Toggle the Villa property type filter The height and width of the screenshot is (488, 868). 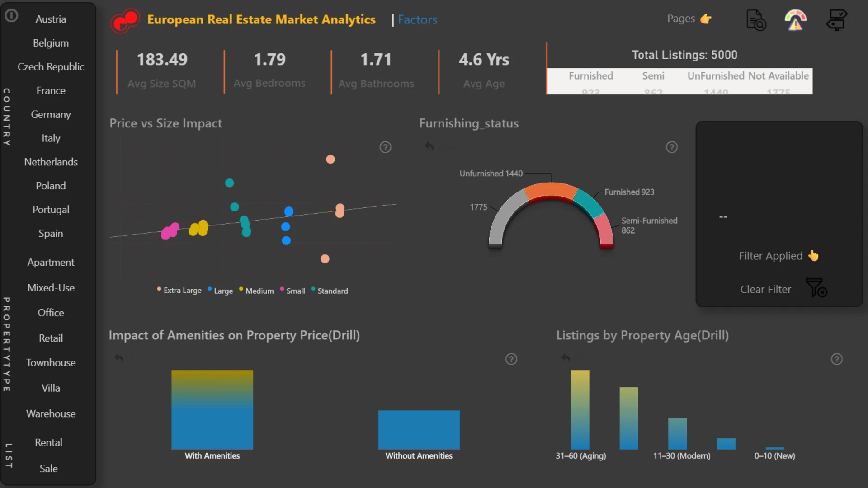[51, 388]
